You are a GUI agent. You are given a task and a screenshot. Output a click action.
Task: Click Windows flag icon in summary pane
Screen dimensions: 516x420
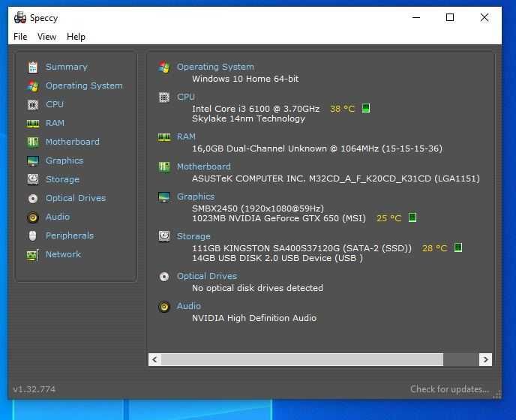(164, 67)
